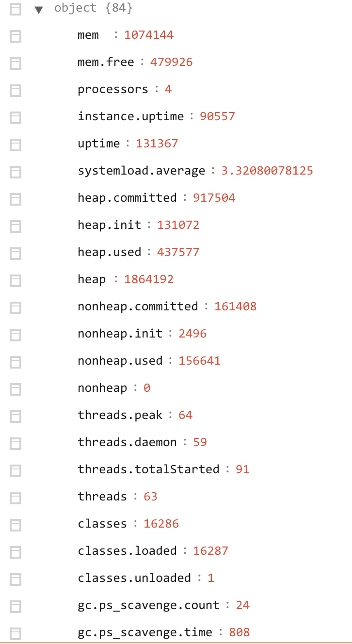Collapse the root object {84} node
This screenshot has height=644, width=352.
pyautogui.click(x=39, y=9)
